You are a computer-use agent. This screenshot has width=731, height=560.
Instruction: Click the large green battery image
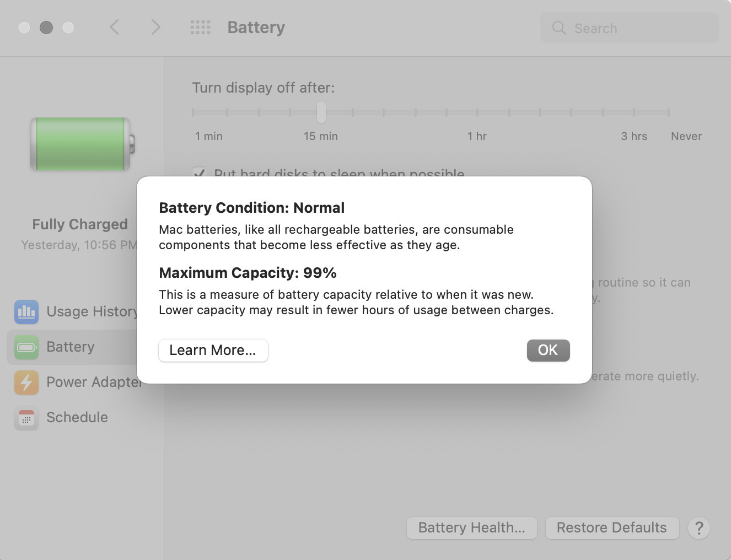coord(83,144)
